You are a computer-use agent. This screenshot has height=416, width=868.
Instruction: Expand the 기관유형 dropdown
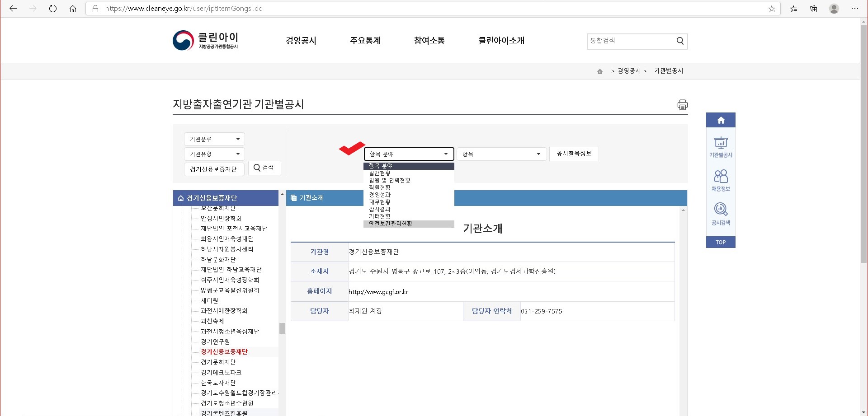(214, 154)
